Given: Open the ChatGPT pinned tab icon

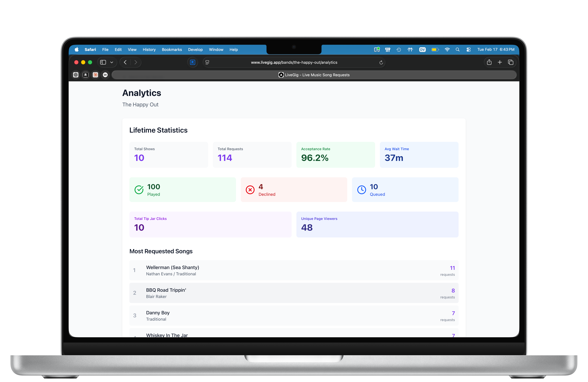Looking at the screenshot, I should pyautogui.click(x=76, y=75).
